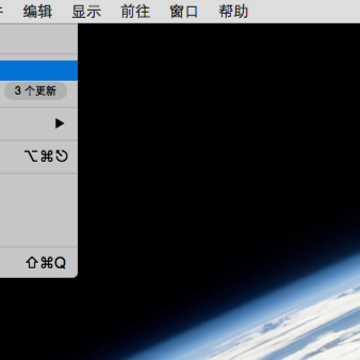Select the highlighted blue menu row
360x360 pixels.
pyautogui.click(x=39, y=71)
